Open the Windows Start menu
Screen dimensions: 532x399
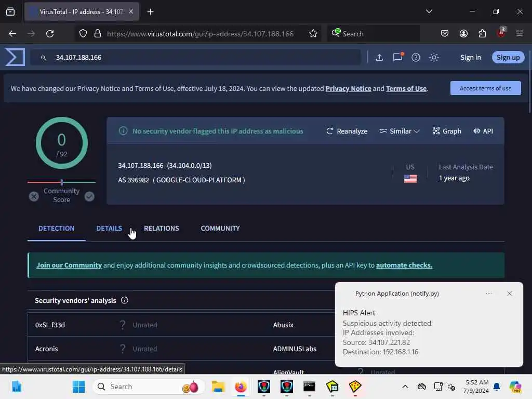click(79, 387)
